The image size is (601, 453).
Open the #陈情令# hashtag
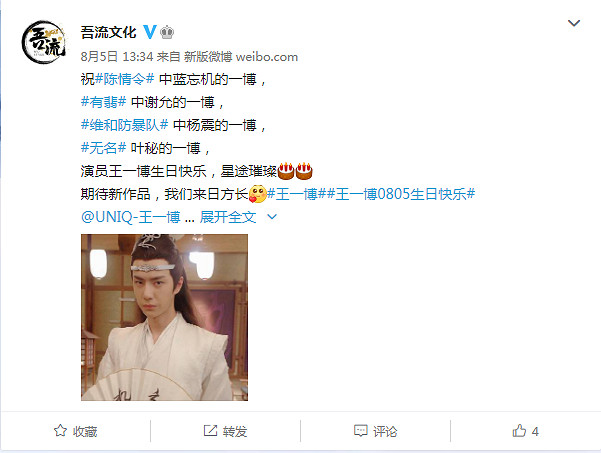pos(125,79)
